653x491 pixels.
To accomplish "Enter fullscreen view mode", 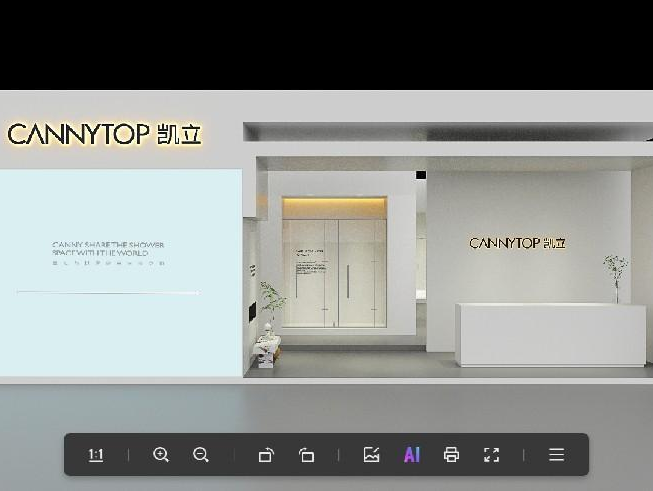I will point(491,455).
